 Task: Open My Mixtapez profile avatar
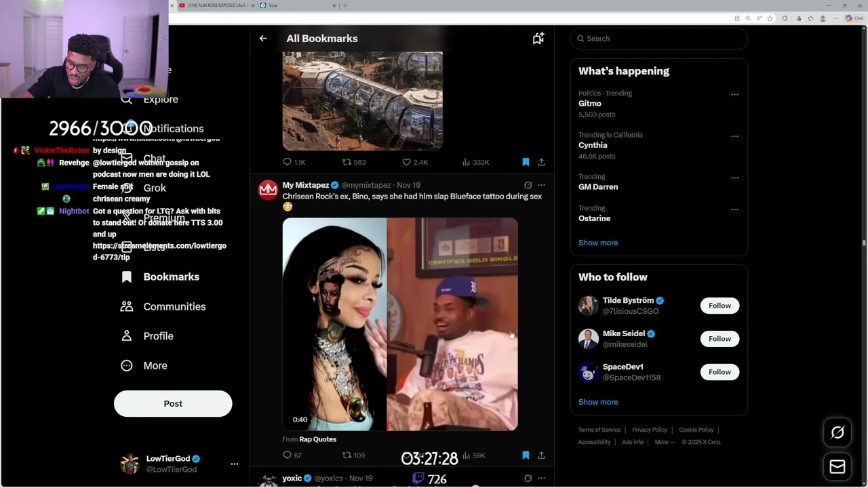point(268,189)
